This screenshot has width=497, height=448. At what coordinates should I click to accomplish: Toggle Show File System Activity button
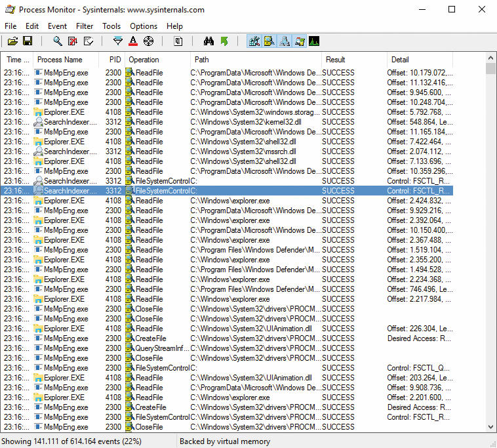pos(269,41)
